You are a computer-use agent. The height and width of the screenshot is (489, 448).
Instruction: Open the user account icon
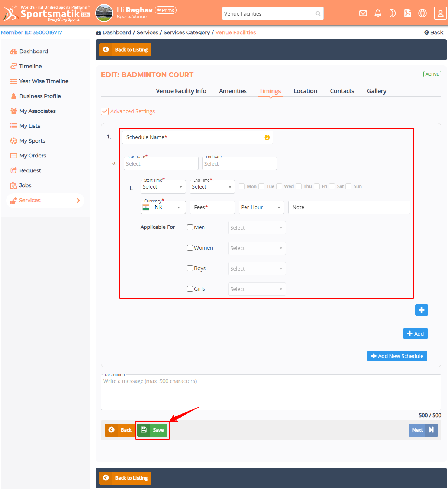point(440,13)
